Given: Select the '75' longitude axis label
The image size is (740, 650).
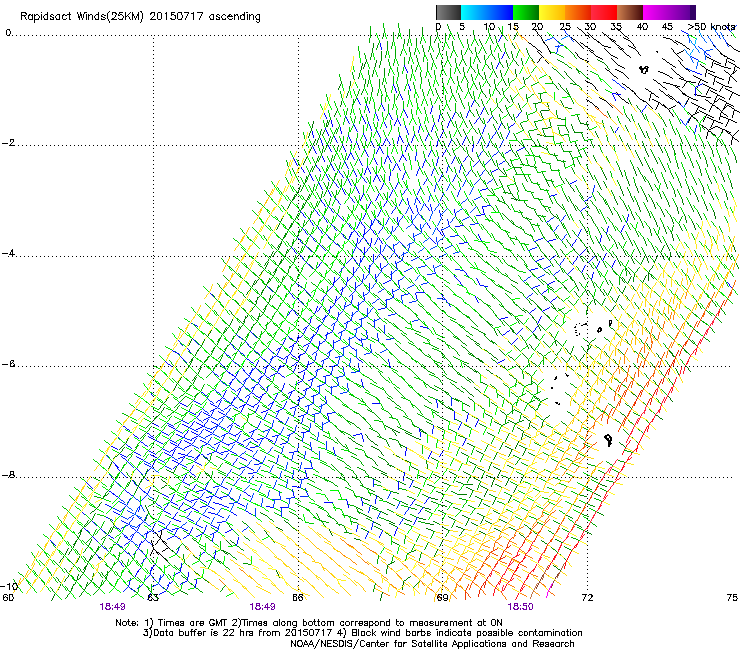Looking at the screenshot, I should coord(732,598).
